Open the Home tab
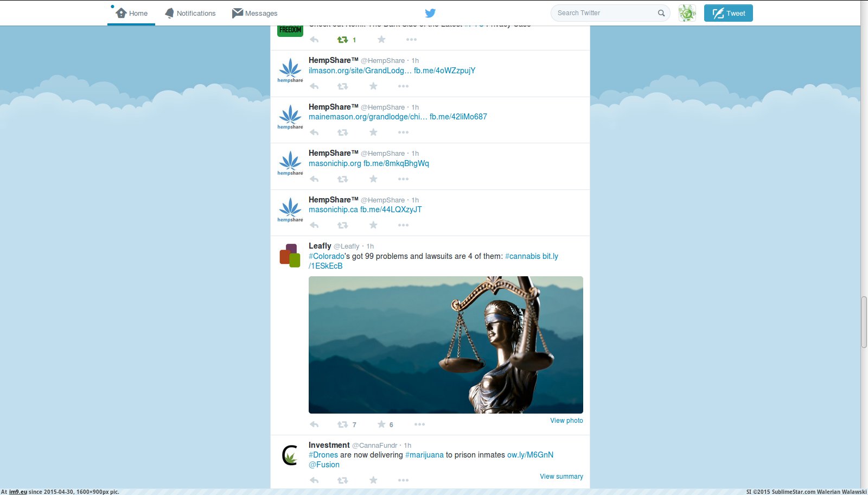 pyautogui.click(x=131, y=13)
